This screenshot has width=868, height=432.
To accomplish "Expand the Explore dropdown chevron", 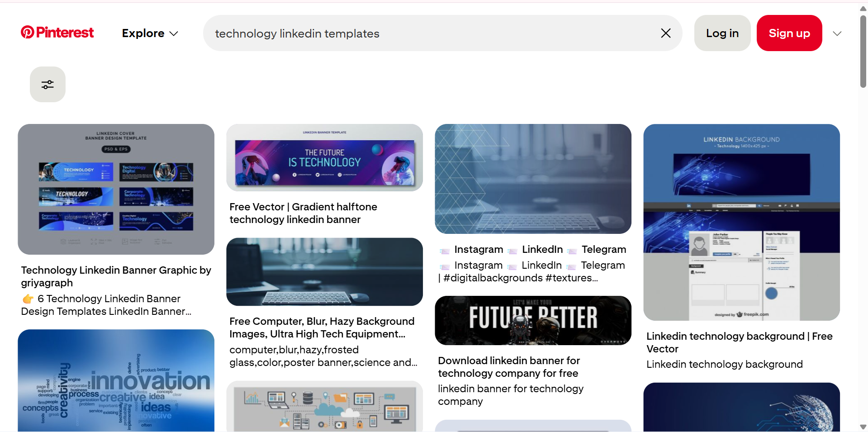I will (x=174, y=33).
